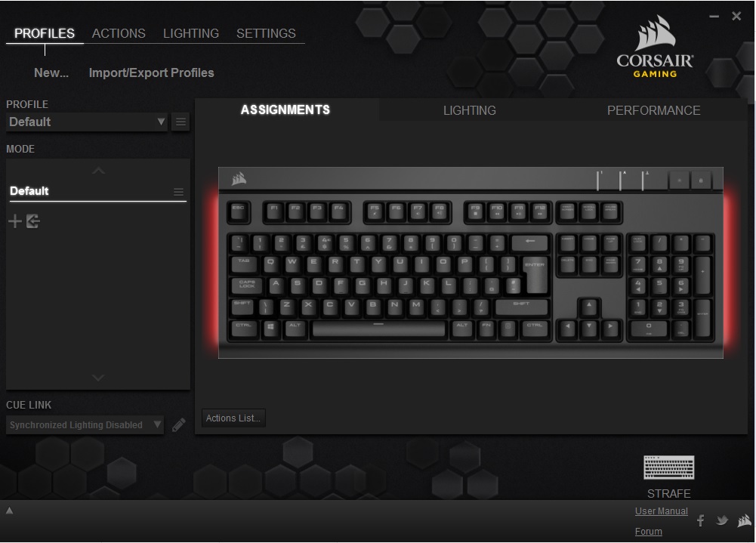
Task: Open Corsair Facebook page icon
Action: (x=701, y=520)
